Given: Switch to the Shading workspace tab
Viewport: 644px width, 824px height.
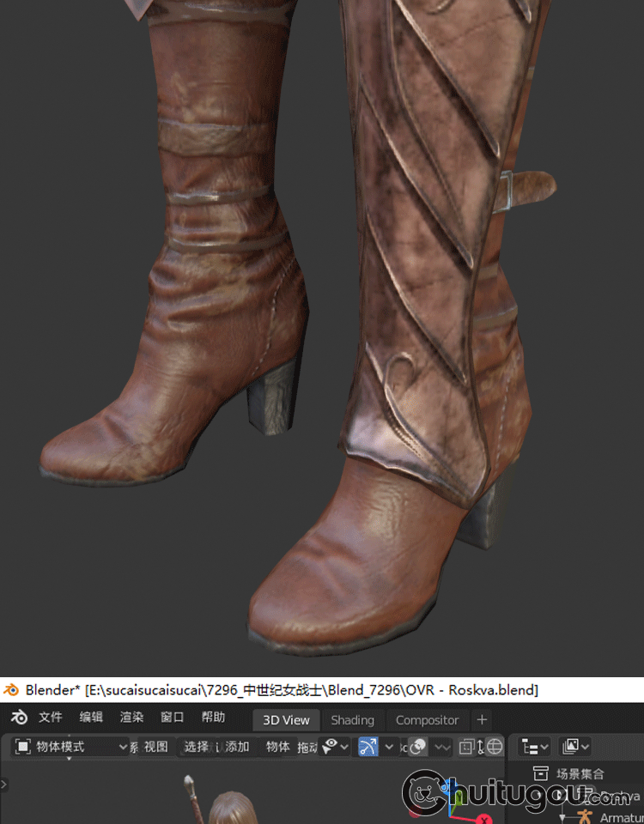Looking at the screenshot, I should click(x=352, y=720).
